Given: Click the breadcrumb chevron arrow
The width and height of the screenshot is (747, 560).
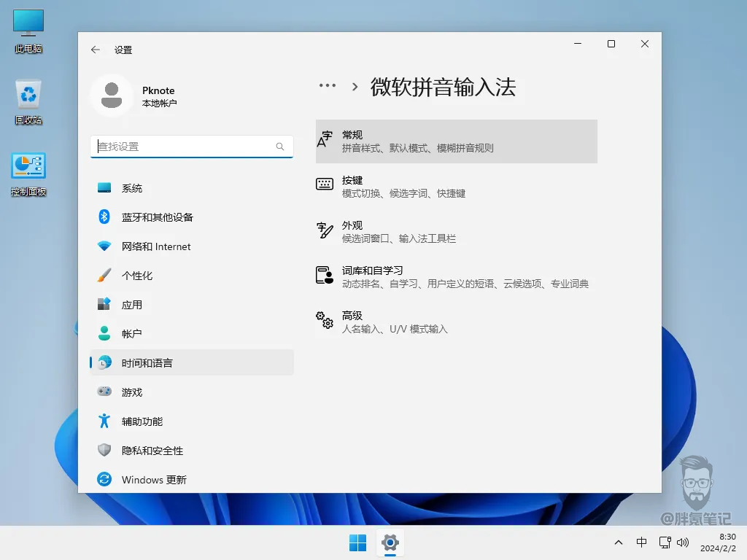Looking at the screenshot, I should pyautogui.click(x=355, y=87).
